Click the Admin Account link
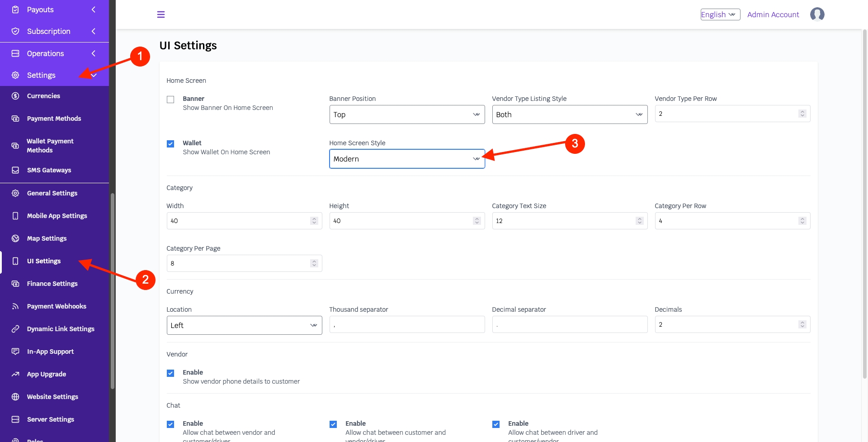Image resolution: width=868 pixels, height=442 pixels. 773,14
